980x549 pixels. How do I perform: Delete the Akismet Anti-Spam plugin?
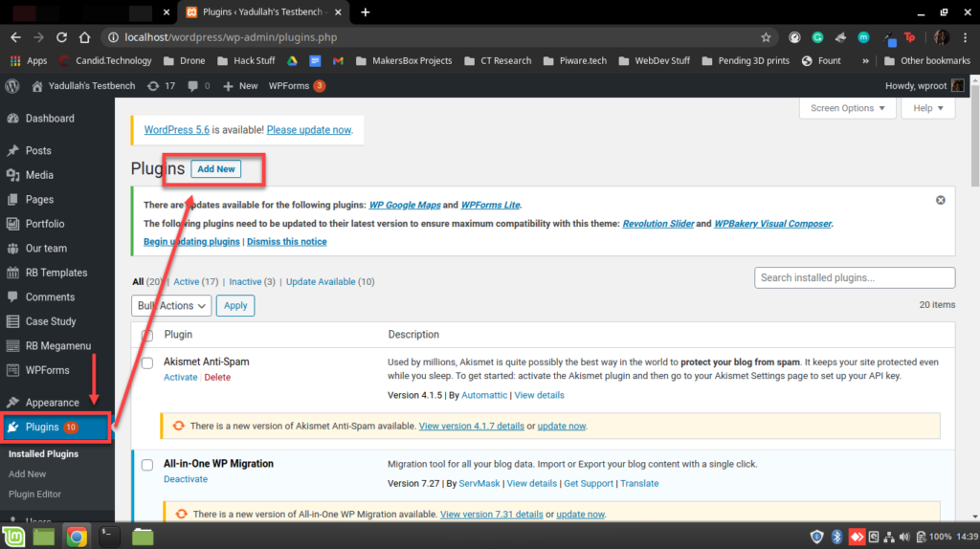click(x=217, y=377)
